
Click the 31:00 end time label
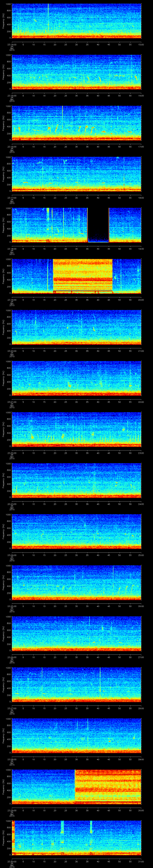tap(141, 861)
